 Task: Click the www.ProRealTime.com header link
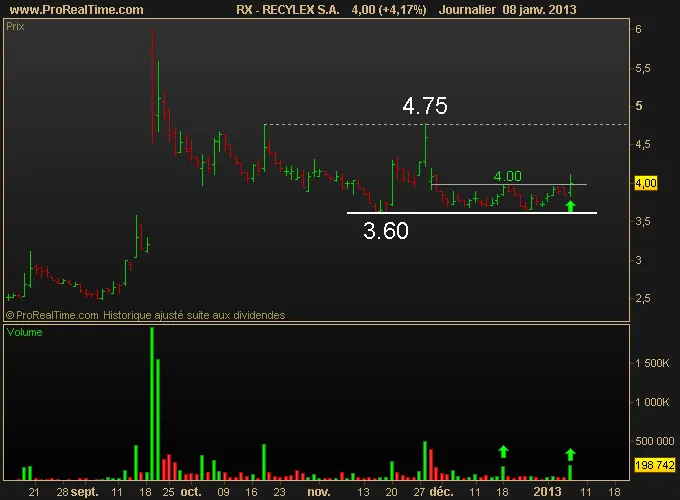click(x=76, y=10)
